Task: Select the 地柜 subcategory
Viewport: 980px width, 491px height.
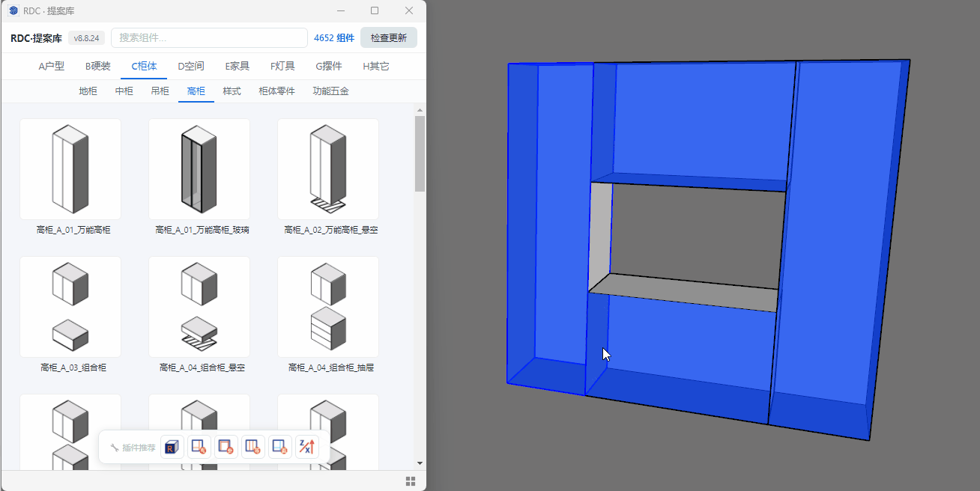Action: pos(88,91)
